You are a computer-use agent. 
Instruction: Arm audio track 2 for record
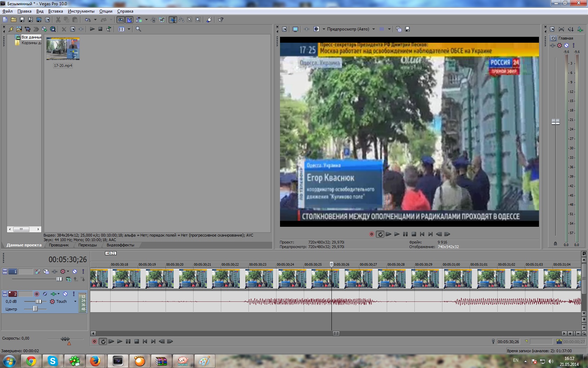[37, 294]
